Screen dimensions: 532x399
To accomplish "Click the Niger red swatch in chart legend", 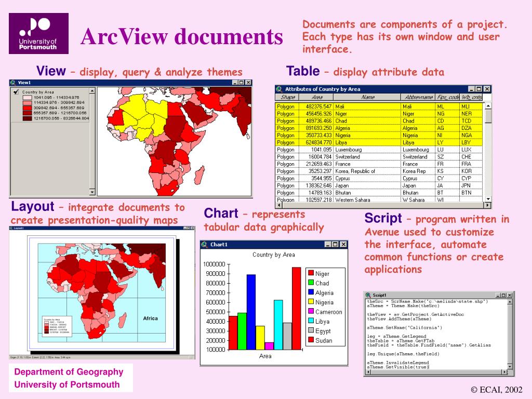I will (x=311, y=272).
